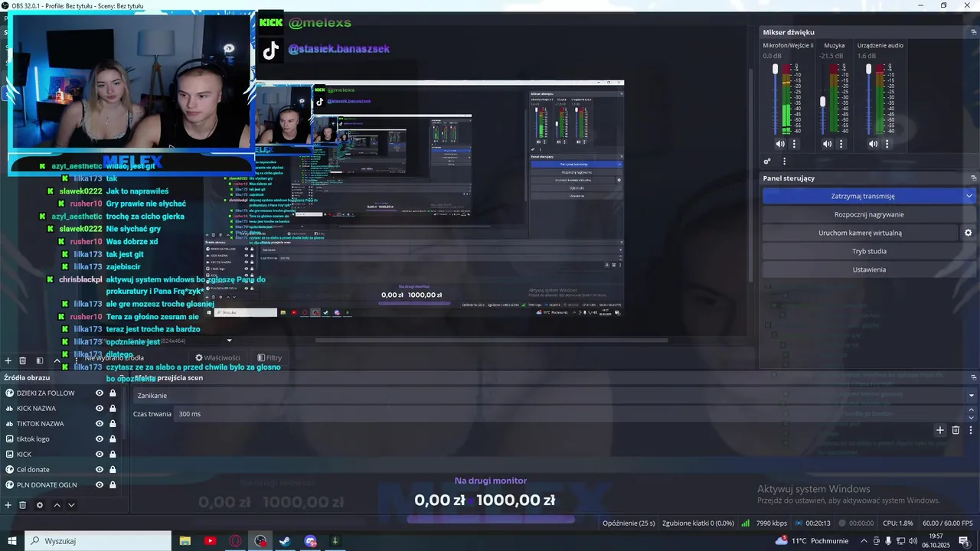Move selected source down
The height and width of the screenshot is (551, 980).
coord(71,505)
